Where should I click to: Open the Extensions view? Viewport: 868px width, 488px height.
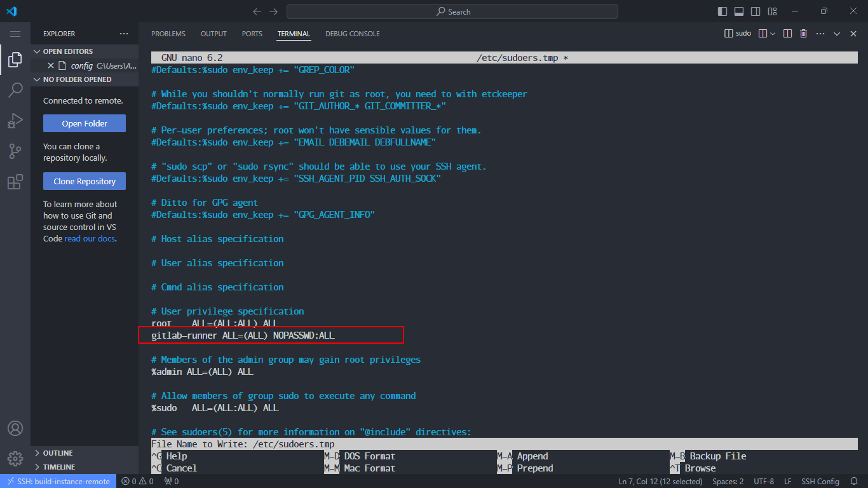click(x=15, y=182)
